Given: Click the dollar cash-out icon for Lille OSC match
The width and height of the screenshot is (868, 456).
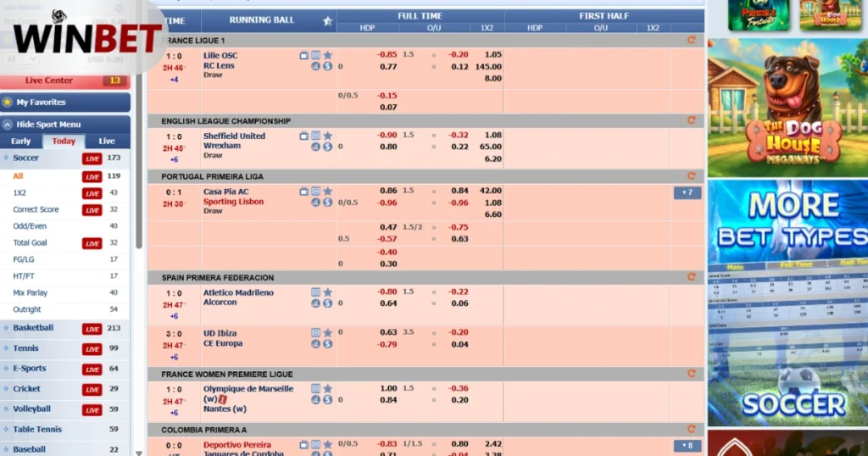Looking at the screenshot, I should 328,66.
